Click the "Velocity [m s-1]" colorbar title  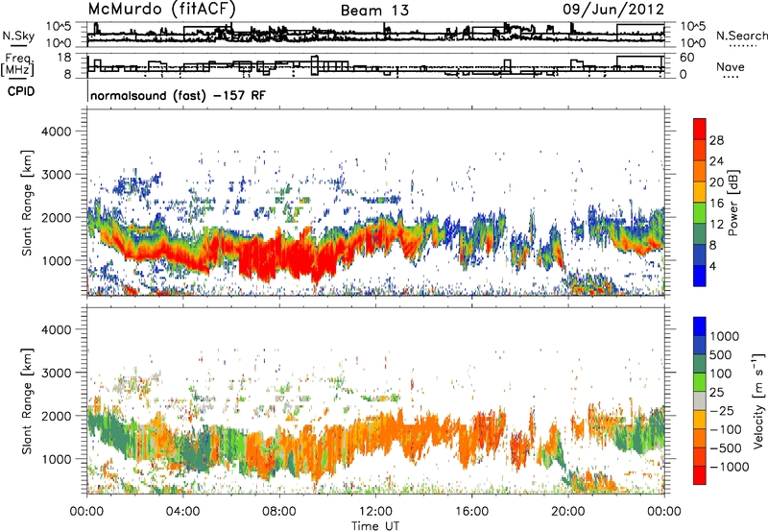(x=758, y=400)
